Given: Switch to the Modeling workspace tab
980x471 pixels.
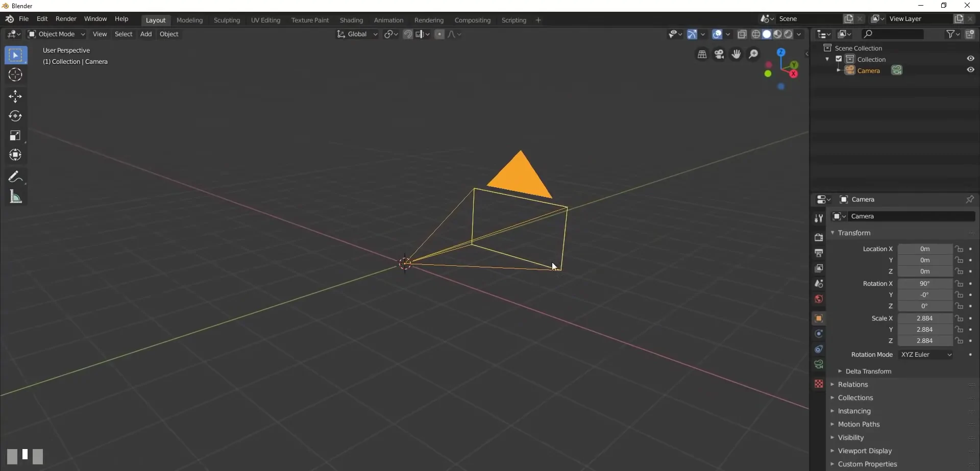Looking at the screenshot, I should point(189,20).
